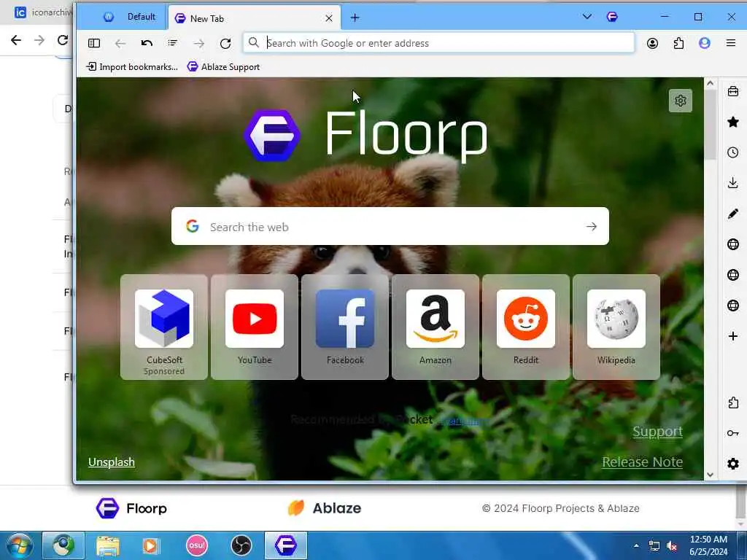Expand the list all tabs chevron

pyautogui.click(x=587, y=17)
